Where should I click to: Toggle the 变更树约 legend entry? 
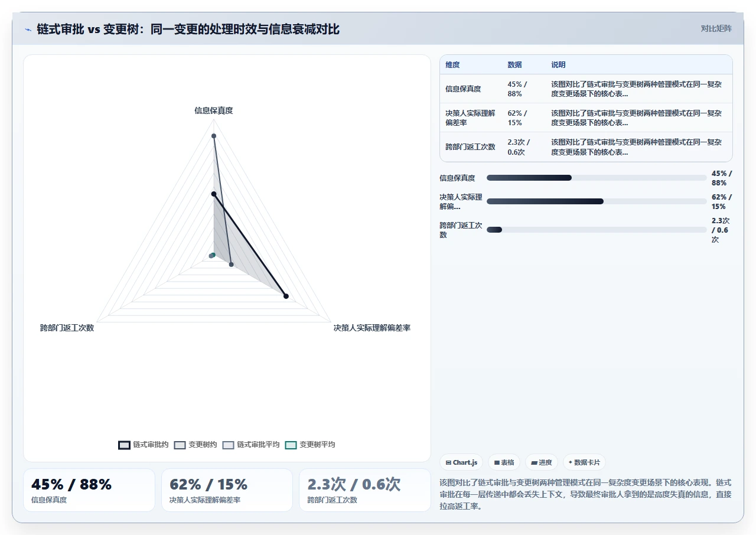(x=195, y=445)
